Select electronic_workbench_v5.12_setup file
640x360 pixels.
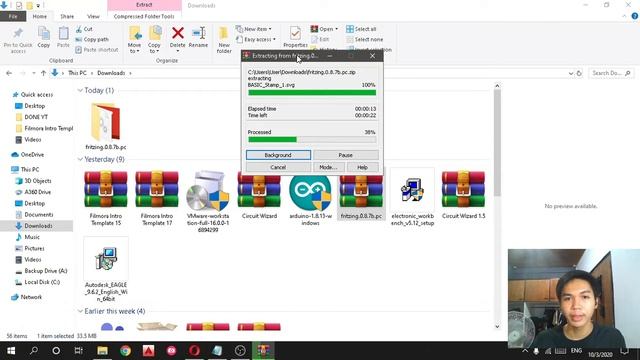pos(412,198)
